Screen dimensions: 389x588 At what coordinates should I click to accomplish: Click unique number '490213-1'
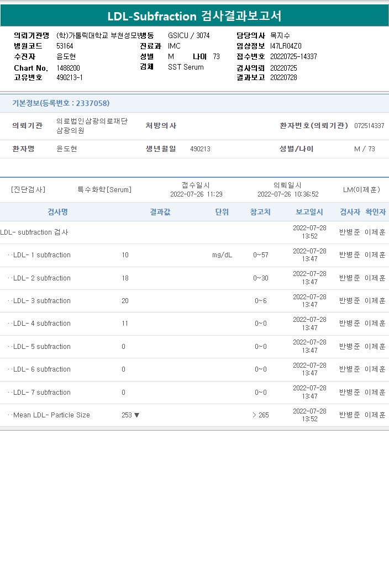(70, 78)
